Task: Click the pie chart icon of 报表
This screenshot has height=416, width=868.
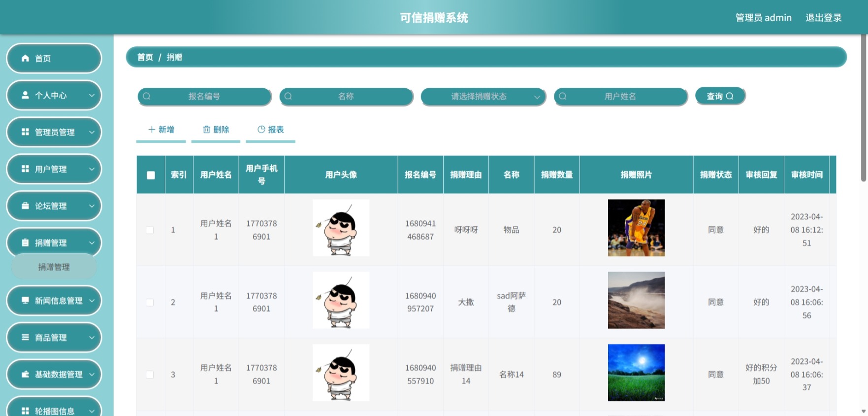Action: 261,130
